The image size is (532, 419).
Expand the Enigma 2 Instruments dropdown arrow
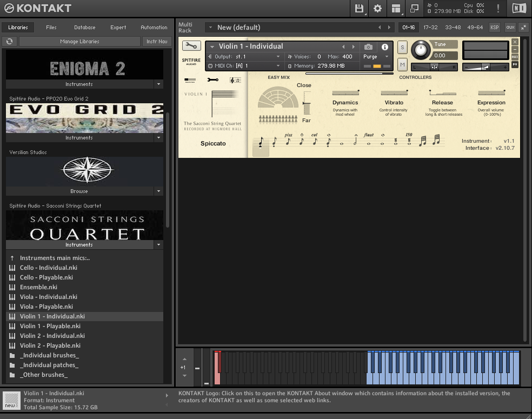pyautogui.click(x=158, y=84)
